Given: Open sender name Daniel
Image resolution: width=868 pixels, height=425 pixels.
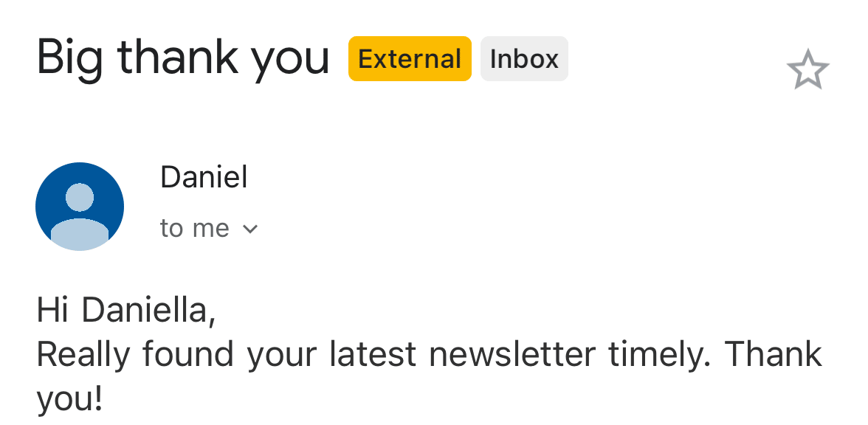Looking at the screenshot, I should (x=204, y=177).
